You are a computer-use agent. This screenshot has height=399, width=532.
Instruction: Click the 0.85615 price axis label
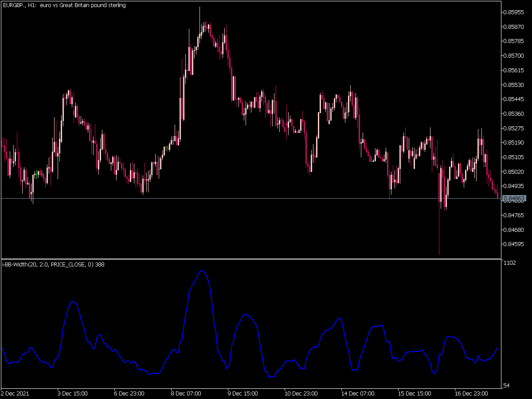[515, 70]
